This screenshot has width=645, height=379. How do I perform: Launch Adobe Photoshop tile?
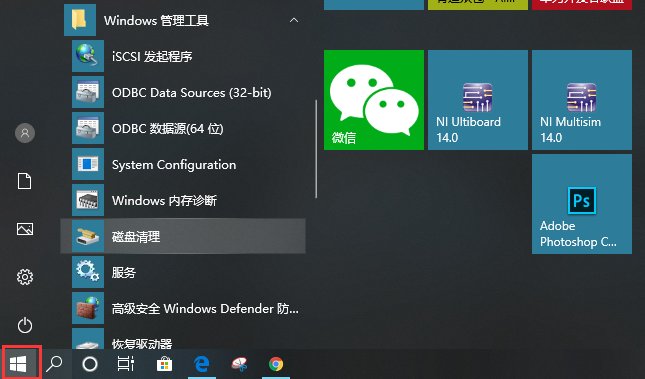[582, 204]
